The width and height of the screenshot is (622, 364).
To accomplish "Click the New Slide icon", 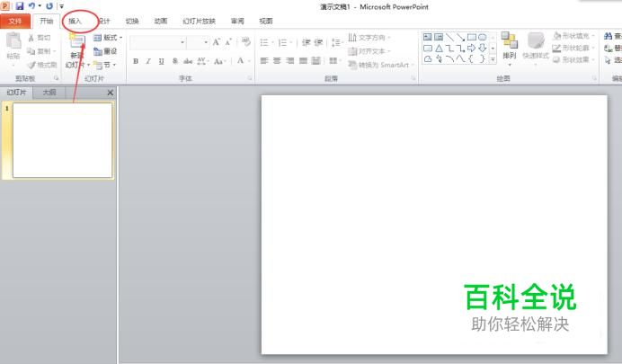I will [77, 41].
